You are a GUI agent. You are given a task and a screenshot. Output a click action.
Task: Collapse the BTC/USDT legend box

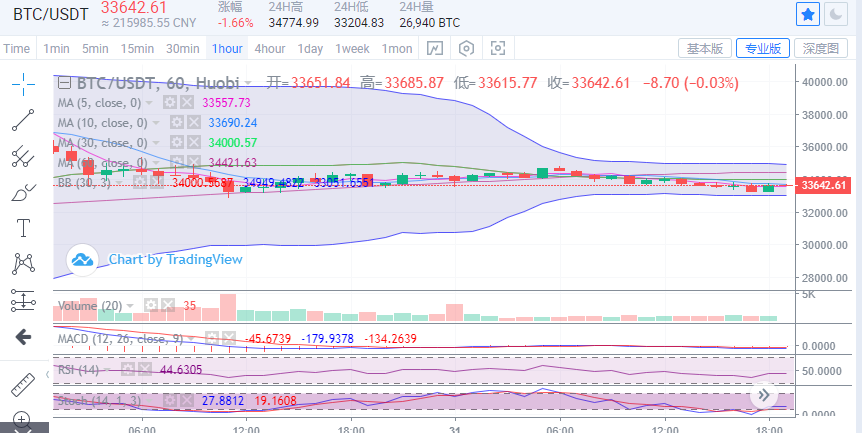64,84
